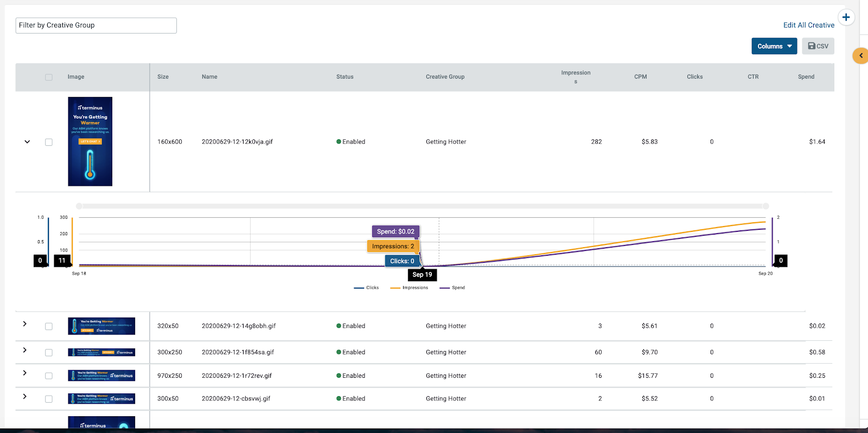The width and height of the screenshot is (868, 433).
Task: Click the blue plus add button
Action: pos(846,17)
